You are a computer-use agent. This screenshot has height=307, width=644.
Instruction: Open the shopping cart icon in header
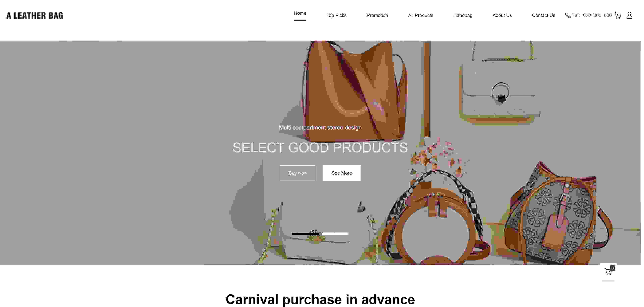click(618, 15)
